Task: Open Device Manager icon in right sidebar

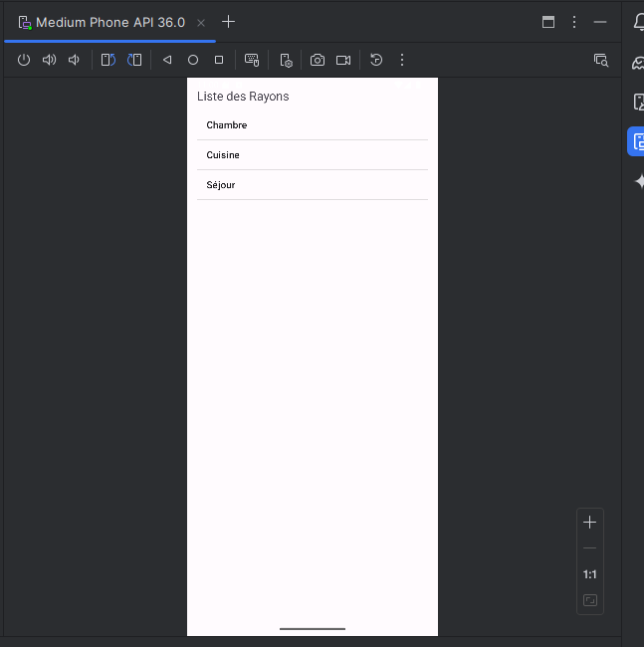Action: pos(639,102)
